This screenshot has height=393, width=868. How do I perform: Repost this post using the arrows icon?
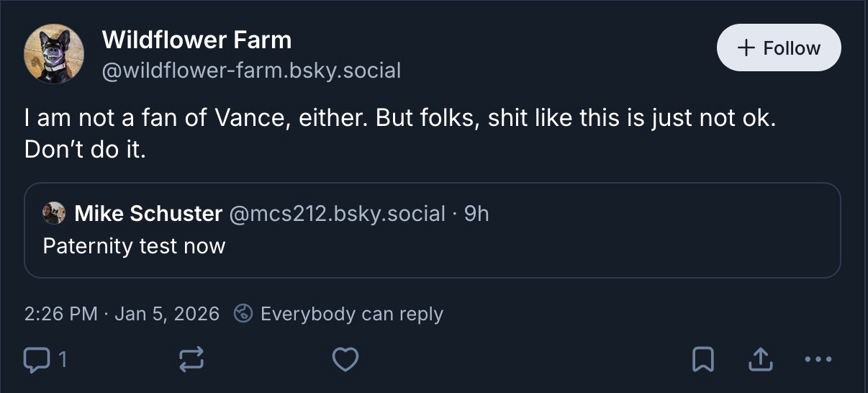[191, 359]
